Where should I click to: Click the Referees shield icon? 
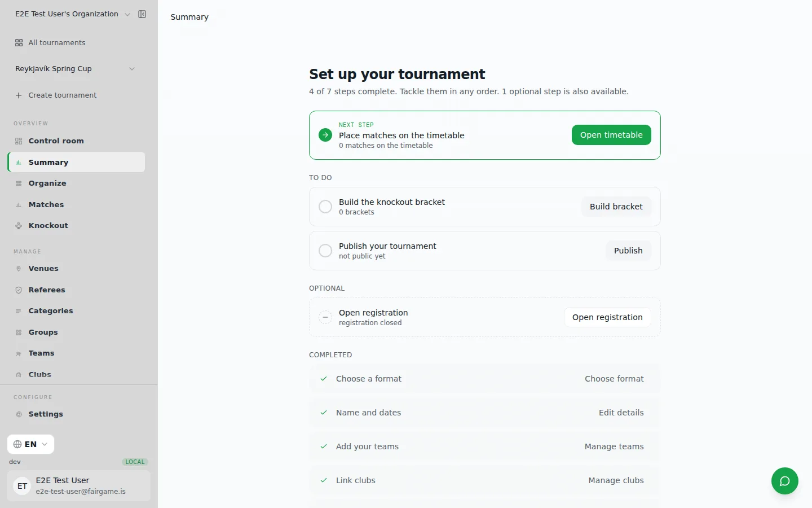pos(19,290)
